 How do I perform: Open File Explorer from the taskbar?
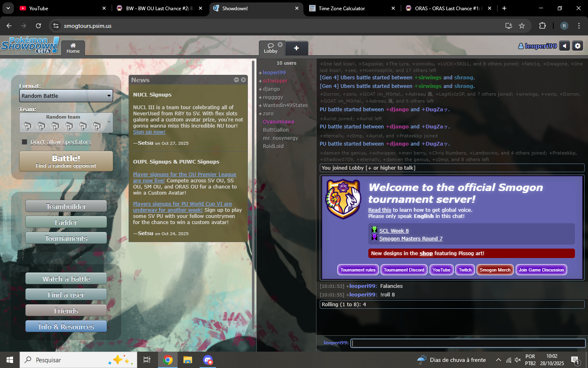click(188, 360)
